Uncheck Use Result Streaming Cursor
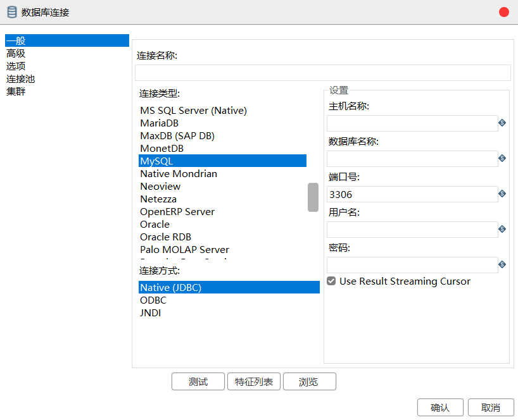The height and width of the screenshot is (420, 518). click(331, 281)
